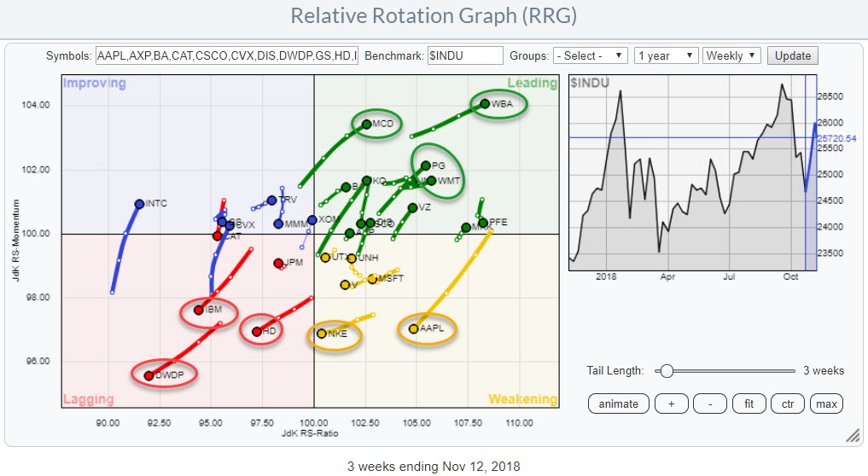Select the CVX data point
This screenshot has width=868, height=476.
point(230,225)
